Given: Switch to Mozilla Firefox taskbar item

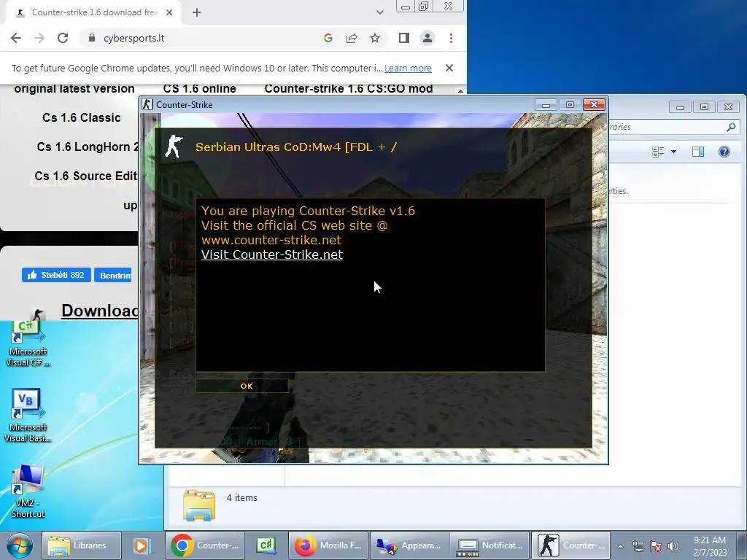Looking at the screenshot, I should click(x=328, y=545).
